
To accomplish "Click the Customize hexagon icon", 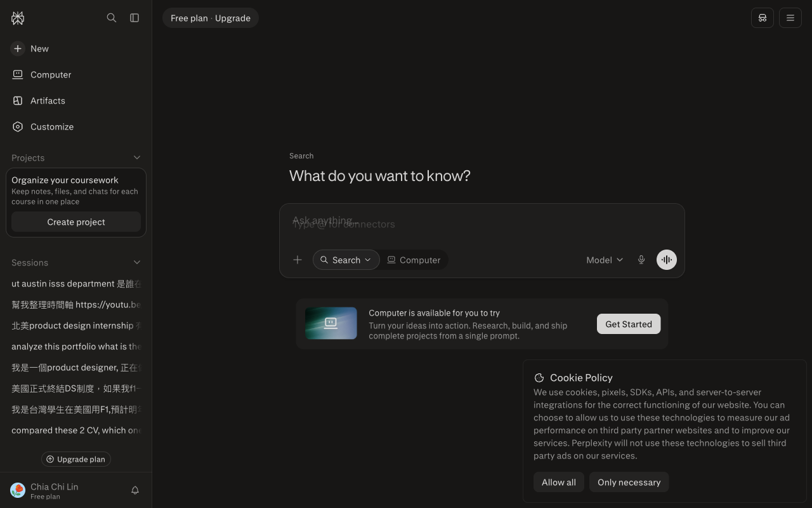I will (18, 126).
